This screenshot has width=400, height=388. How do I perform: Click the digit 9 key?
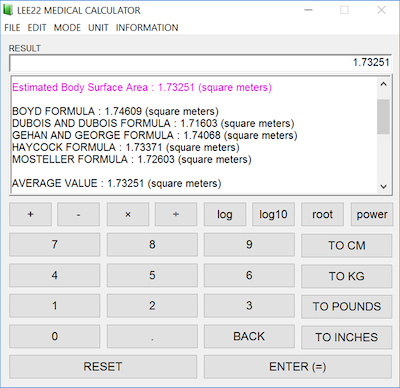[249, 245]
